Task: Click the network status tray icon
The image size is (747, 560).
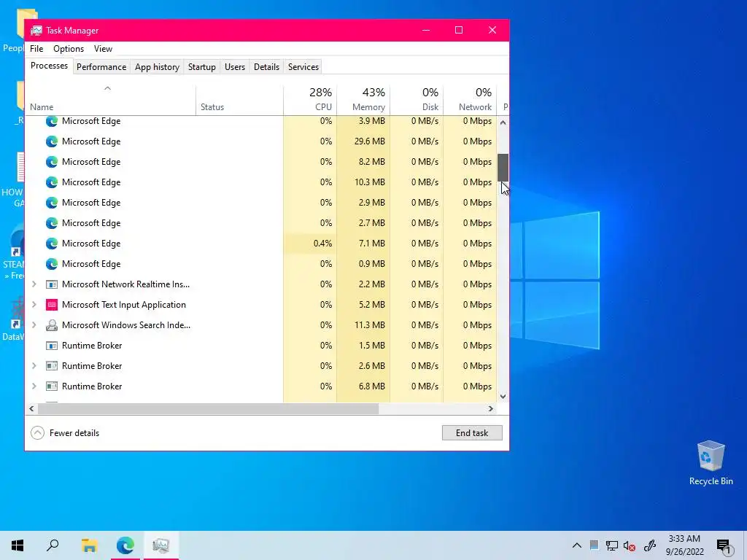Action: click(612, 545)
